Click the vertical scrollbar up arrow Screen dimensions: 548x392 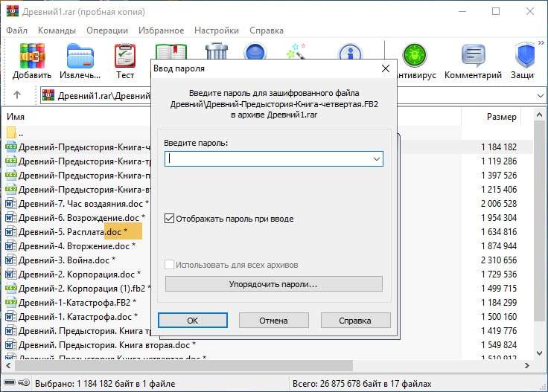[x=539, y=115]
